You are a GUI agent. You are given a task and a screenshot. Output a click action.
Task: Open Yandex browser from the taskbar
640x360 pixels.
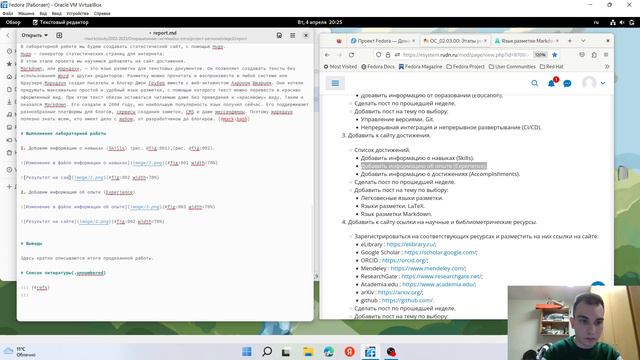point(349,351)
